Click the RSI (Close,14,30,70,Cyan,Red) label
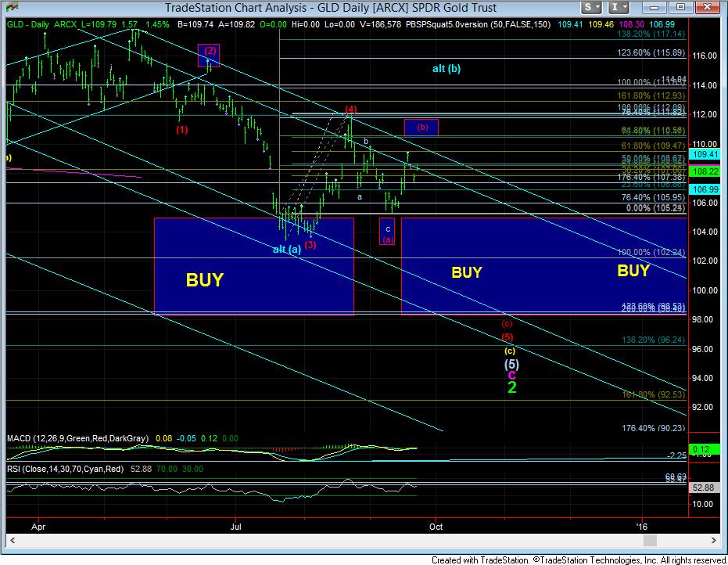This screenshot has height=565, width=728. [65, 470]
